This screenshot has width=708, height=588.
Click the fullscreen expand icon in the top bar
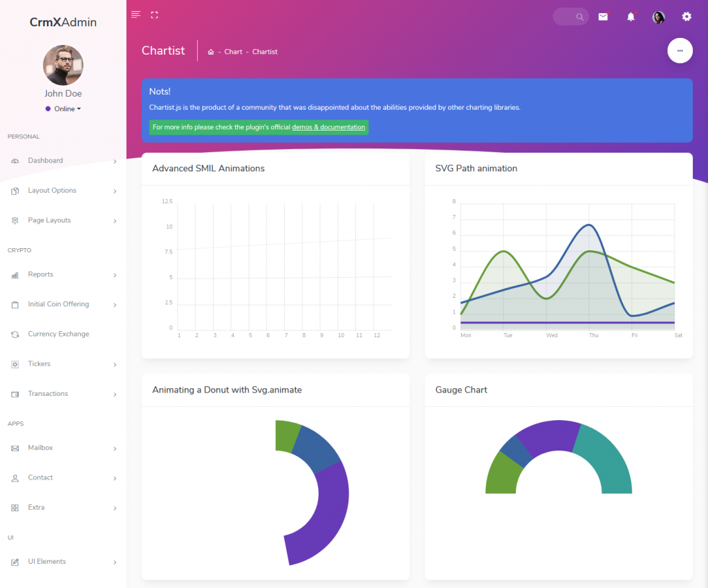pos(153,14)
